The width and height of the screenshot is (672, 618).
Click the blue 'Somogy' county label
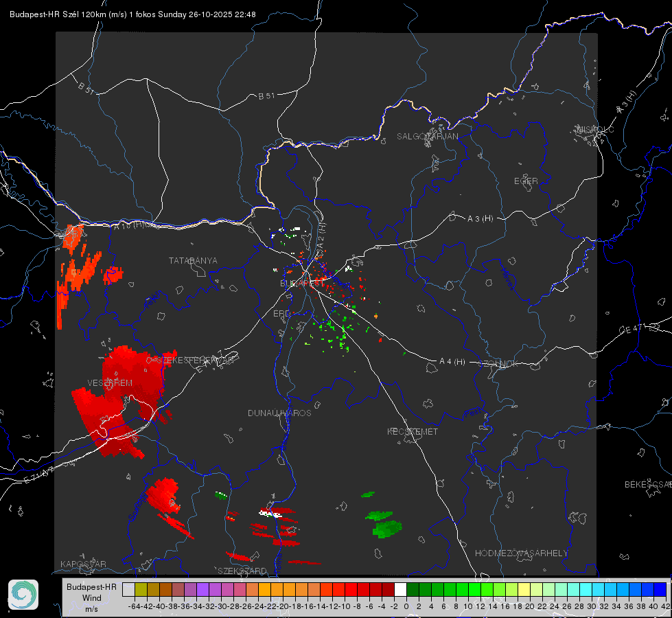pos(137,507)
